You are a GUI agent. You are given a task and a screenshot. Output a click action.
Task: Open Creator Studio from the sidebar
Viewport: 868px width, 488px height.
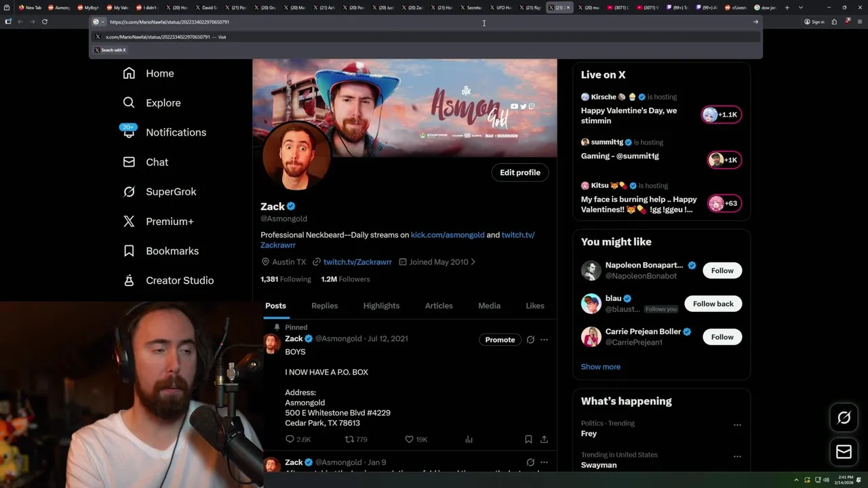(x=168, y=280)
